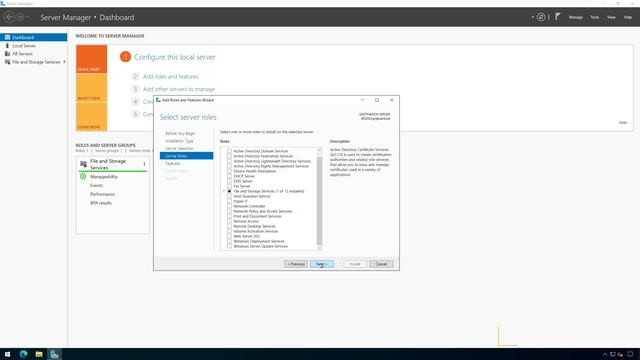The image size is (640, 360).
Task: Click Add roles and features link
Action: coord(171,76)
